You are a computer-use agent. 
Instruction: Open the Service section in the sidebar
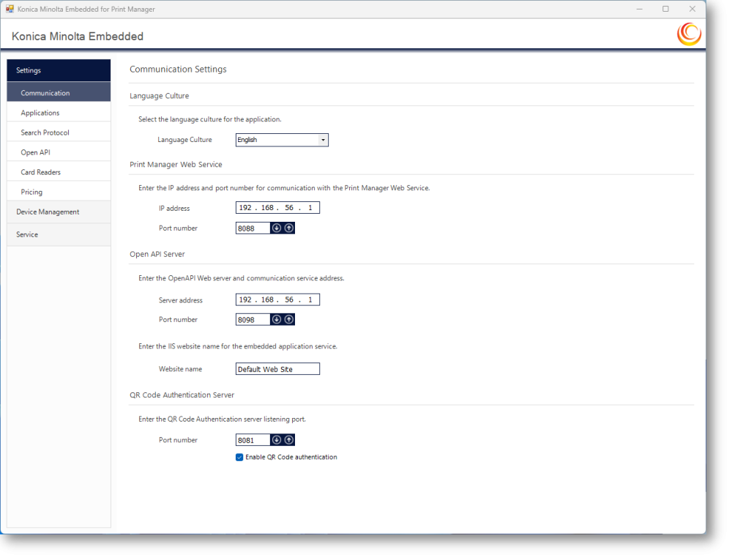coord(59,235)
